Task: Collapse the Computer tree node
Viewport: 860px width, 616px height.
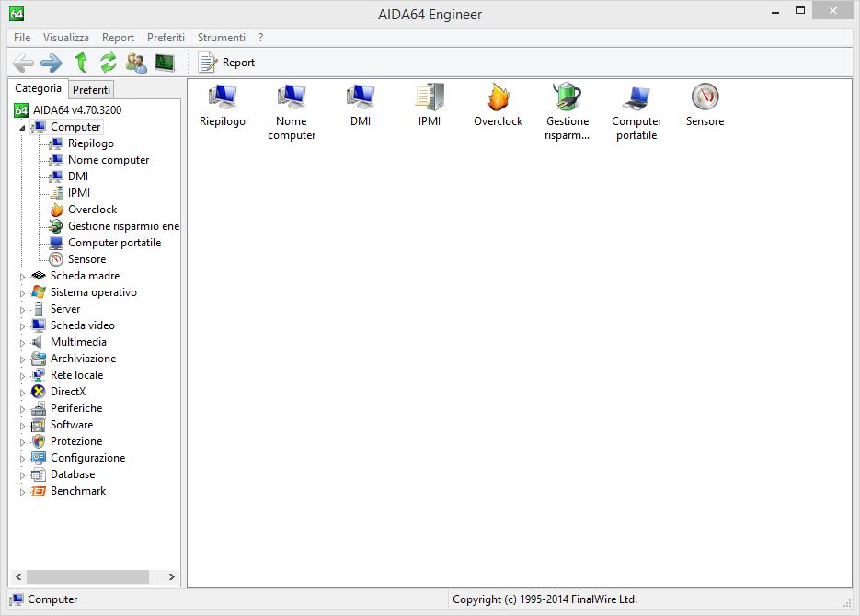Action: point(23,128)
